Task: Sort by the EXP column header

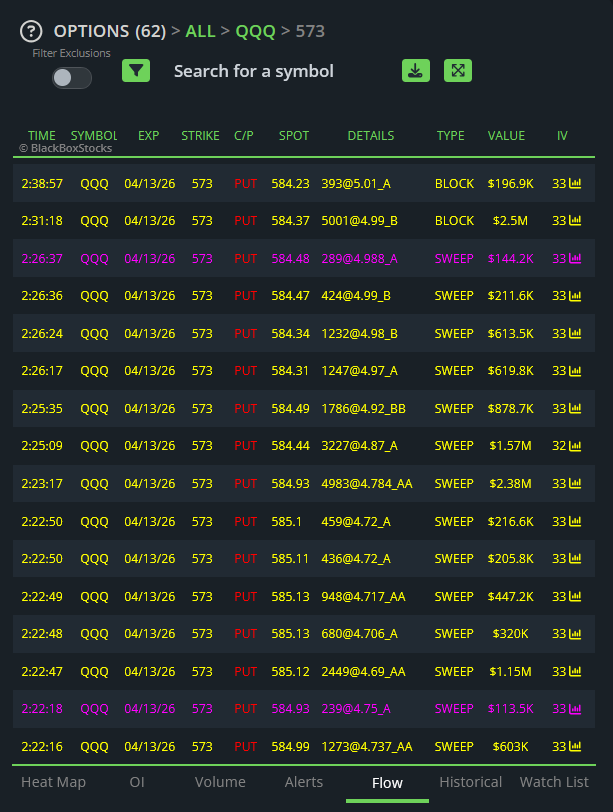Action: tap(149, 136)
